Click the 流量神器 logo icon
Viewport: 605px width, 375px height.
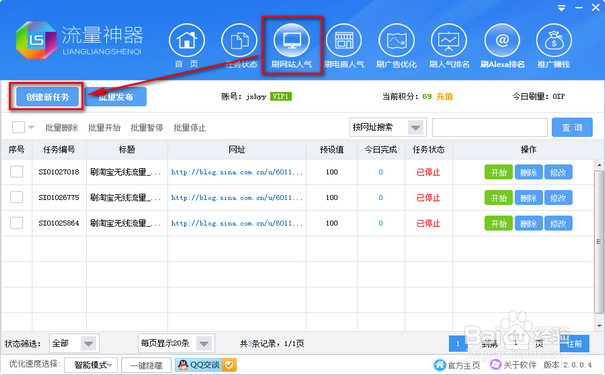(x=36, y=40)
